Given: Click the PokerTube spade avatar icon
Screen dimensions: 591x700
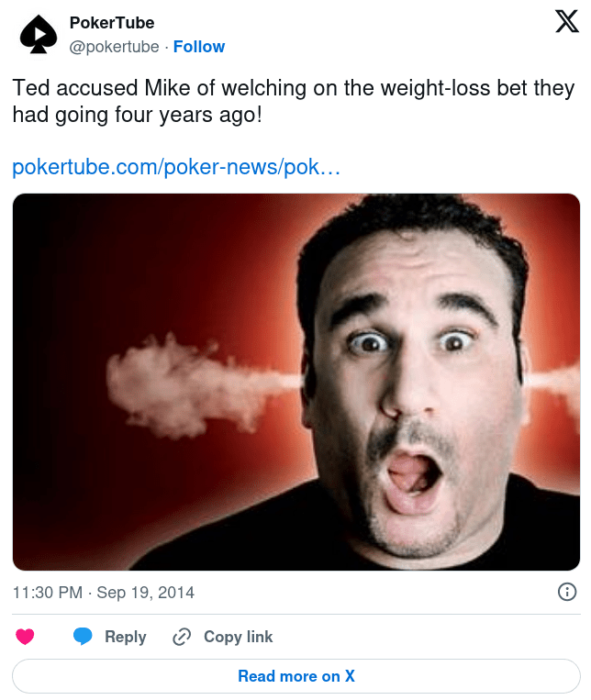Looking at the screenshot, I should pos(39,34).
